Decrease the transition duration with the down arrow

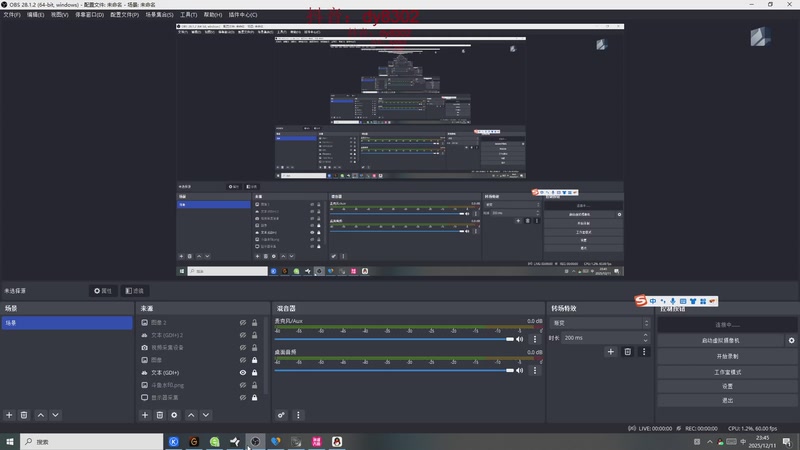646,340
